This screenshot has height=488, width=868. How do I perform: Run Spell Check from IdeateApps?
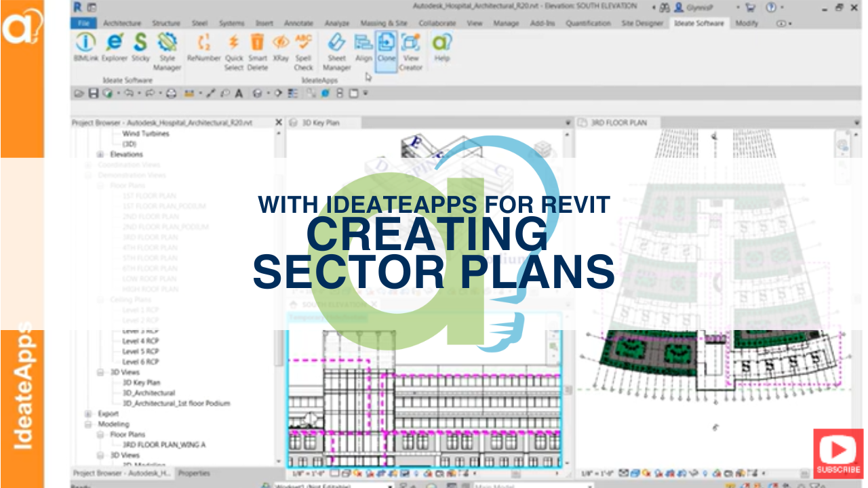click(x=303, y=51)
